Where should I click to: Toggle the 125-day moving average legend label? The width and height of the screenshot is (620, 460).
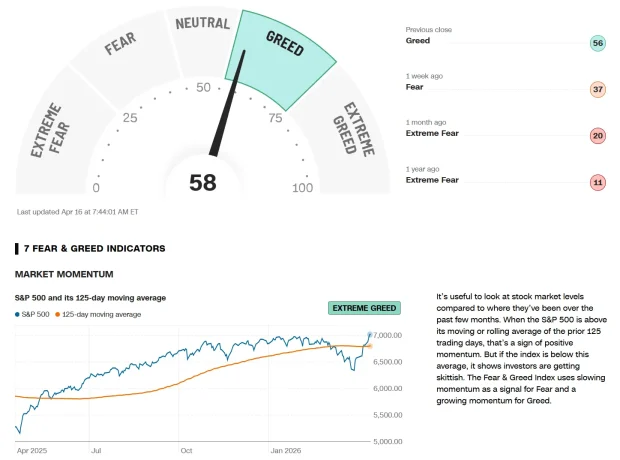pos(101,314)
